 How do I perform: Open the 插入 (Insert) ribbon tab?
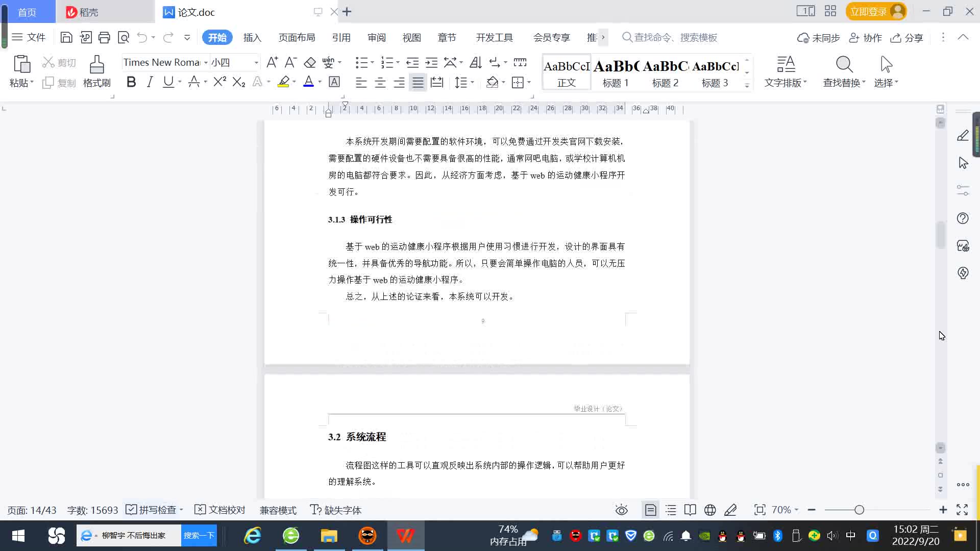252,38
